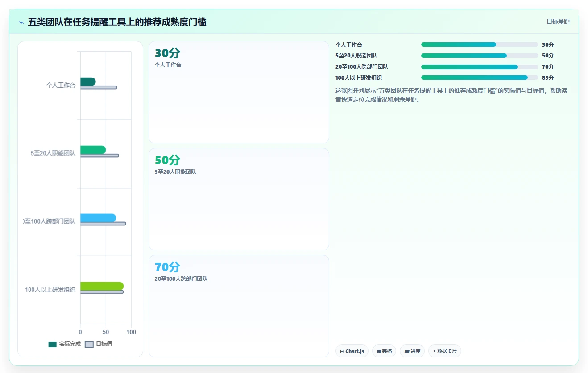Click the 50分 value in progress list
The width and height of the screenshot is (588, 373).
click(548, 56)
